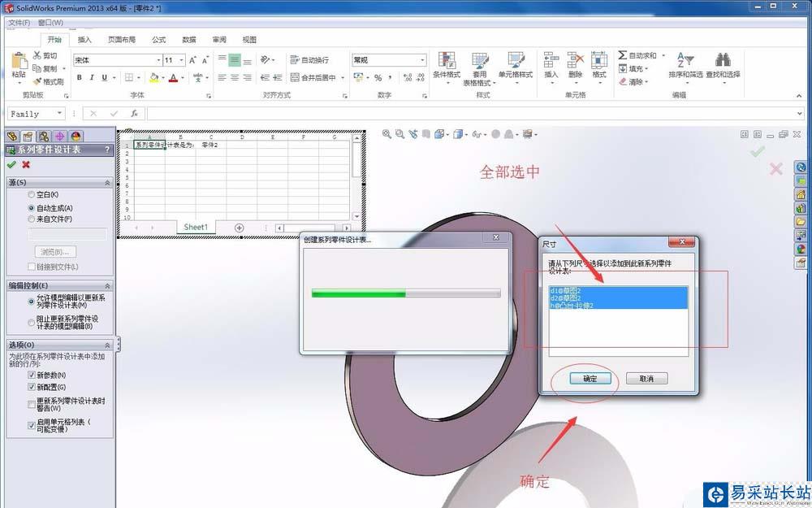Expand the formula bar with right arrow
This screenshot has height=508, width=812.
(x=800, y=114)
